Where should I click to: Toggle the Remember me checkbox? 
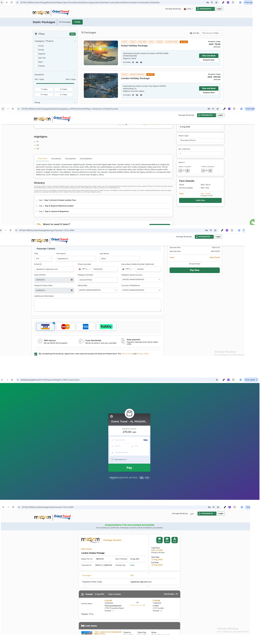112,460
